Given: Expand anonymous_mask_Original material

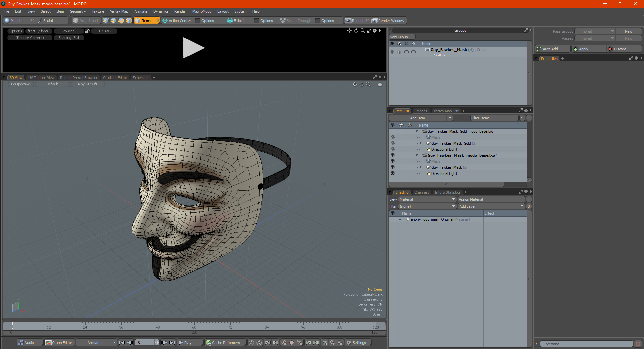Looking at the screenshot, I should pos(400,220).
